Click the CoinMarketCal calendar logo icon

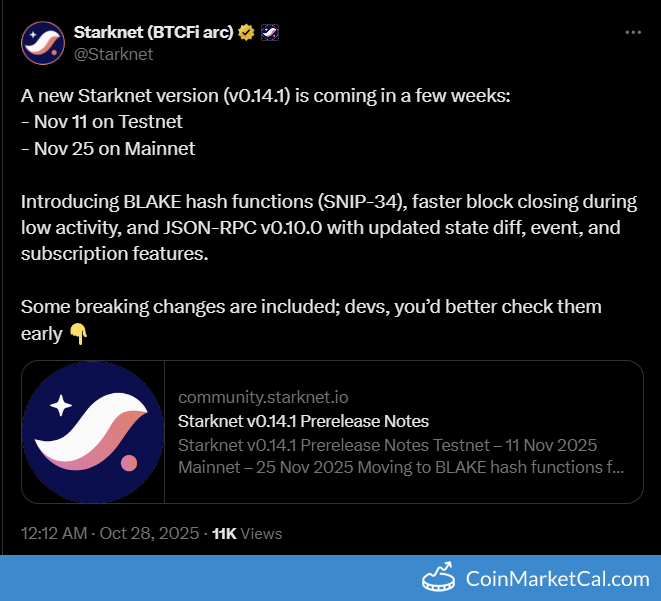440,578
